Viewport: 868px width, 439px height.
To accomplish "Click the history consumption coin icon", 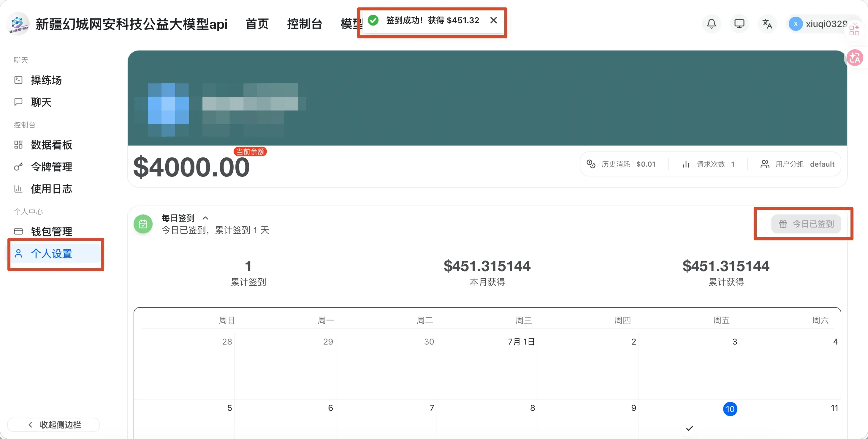I will [591, 164].
